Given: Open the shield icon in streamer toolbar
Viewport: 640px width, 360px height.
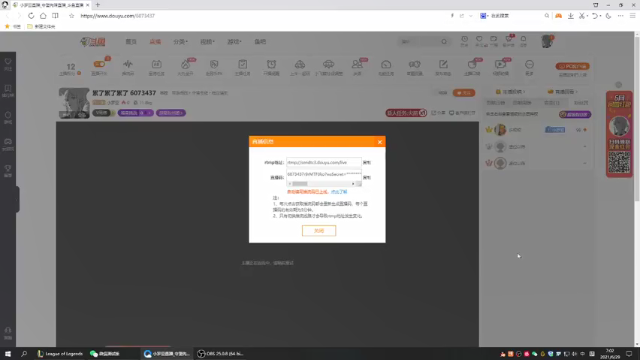Looking at the screenshot, I should (x=214, y=64).
